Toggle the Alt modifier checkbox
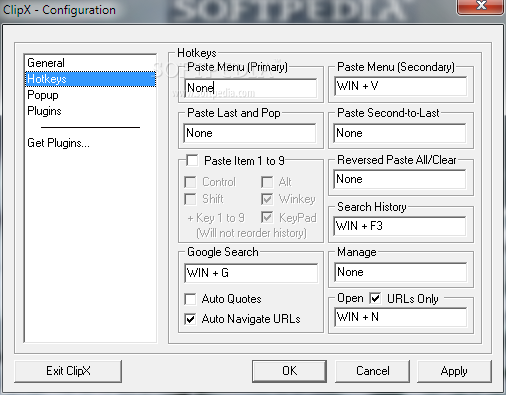 267,182
